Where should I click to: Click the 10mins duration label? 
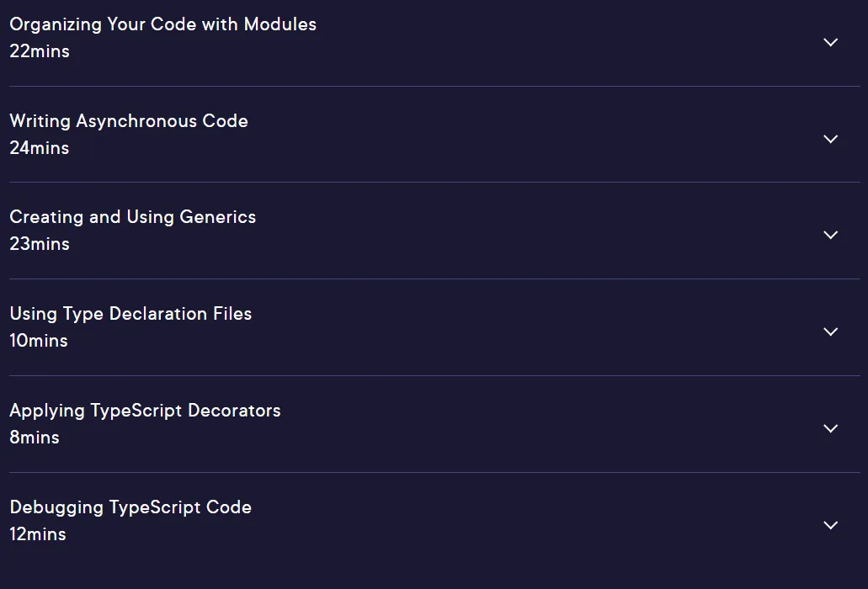tap(38, 341)
